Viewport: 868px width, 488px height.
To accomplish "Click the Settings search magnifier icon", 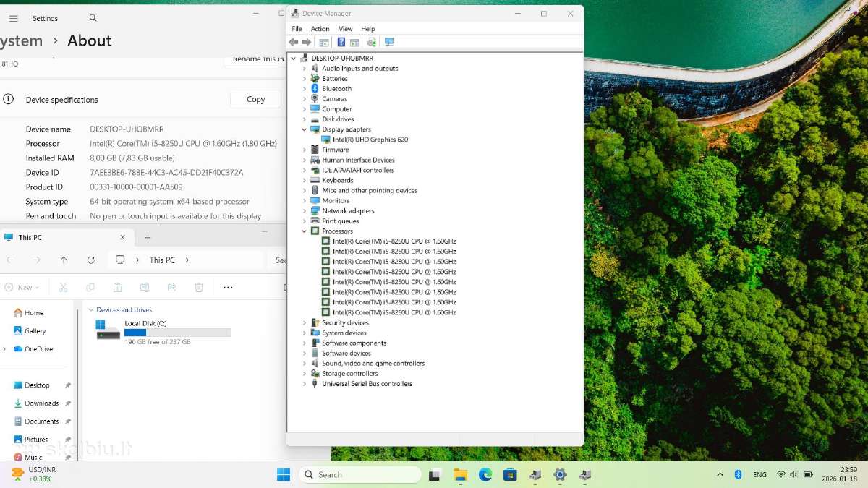I will 93,18.
